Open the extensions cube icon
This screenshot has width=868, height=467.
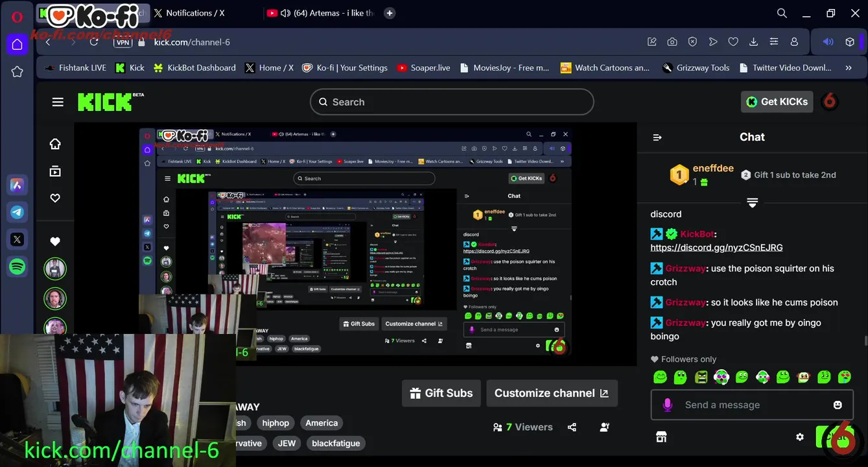(x=850, y=42)
